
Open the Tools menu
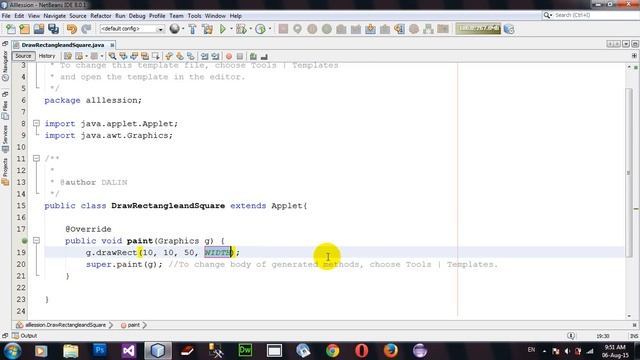click(195, 16)
